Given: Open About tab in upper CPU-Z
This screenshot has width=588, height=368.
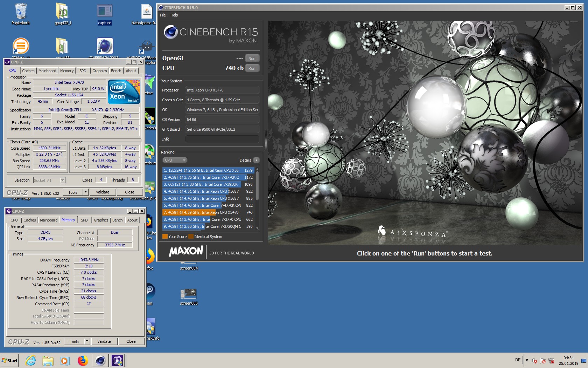Looking at the screenshot, I should coord(131,71).
